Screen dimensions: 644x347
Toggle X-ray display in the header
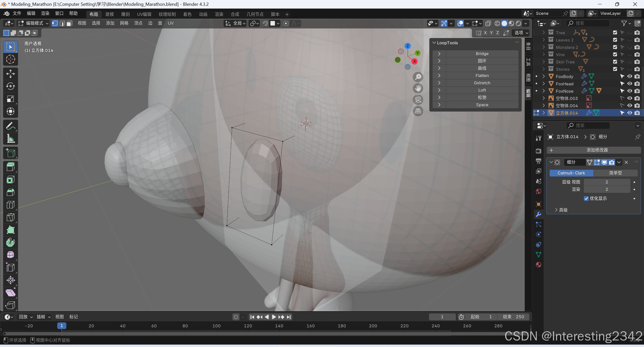488,23
